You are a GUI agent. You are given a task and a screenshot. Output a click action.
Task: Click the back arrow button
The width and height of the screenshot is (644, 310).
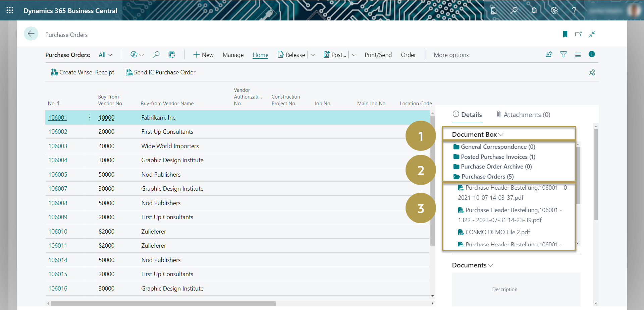pos(31,34)
